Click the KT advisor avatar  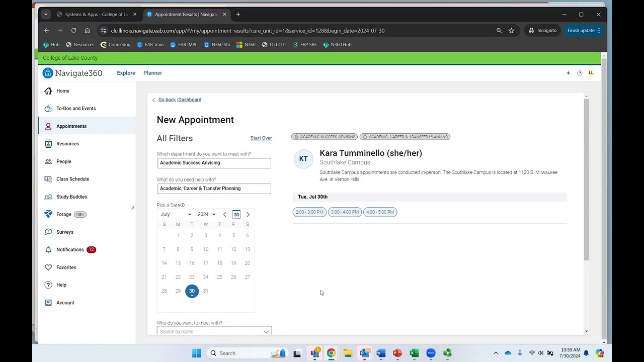click(x=303, y=159)
